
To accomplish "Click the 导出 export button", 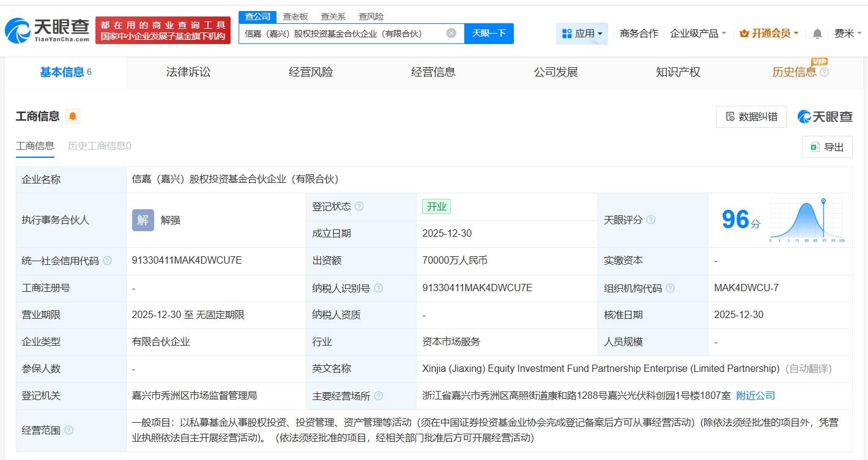I will pyautogui.click(x=827, y=147).
